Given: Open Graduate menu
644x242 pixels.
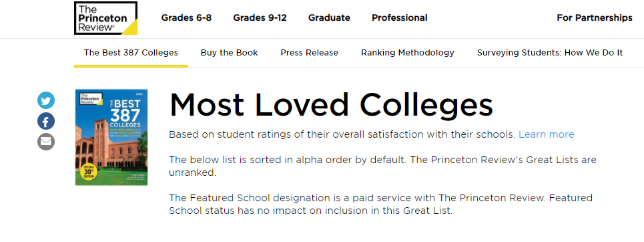Looking at the screenshot, I should [330, 17].
